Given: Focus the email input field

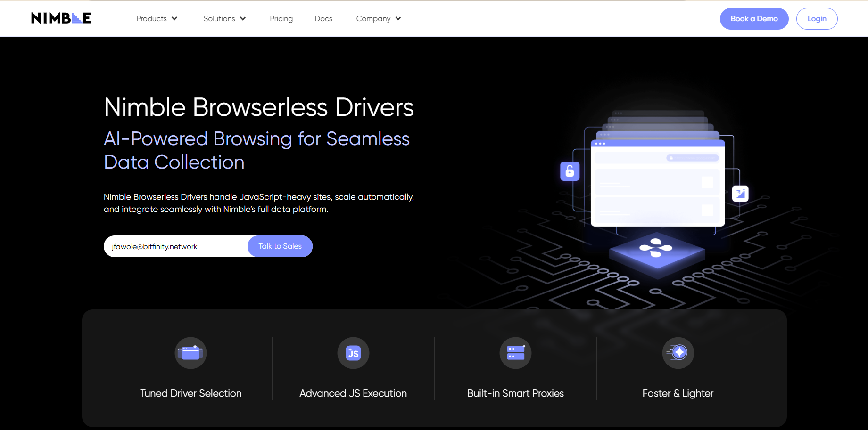Looking at the screenshot, I should tap(176, 246).
